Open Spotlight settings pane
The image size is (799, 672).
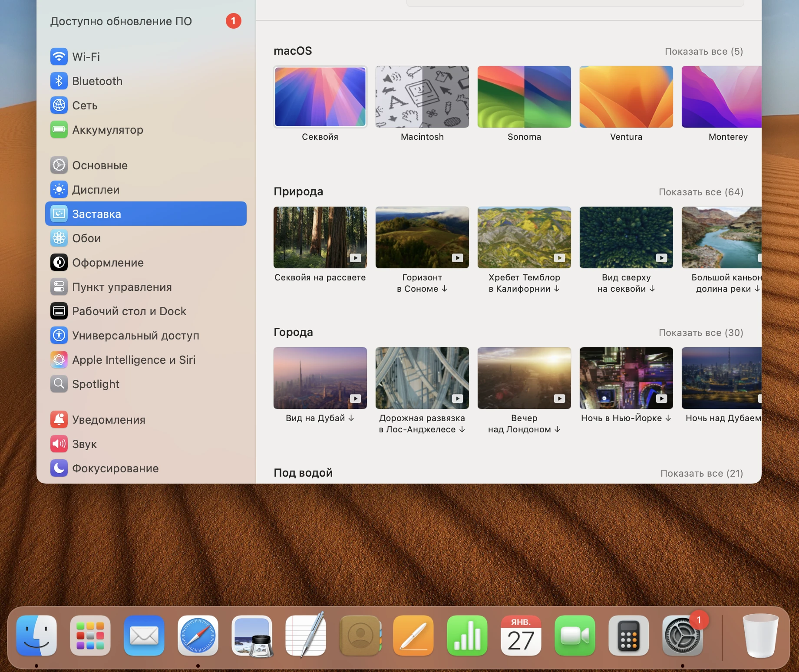click(x=145, y=384)
